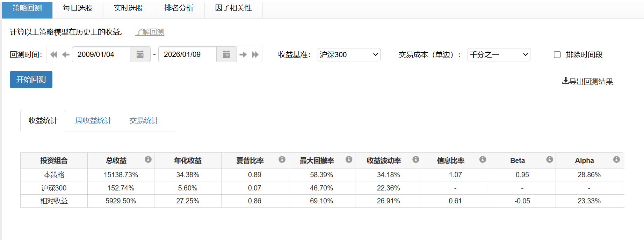Open end date calendar picker
The width and height of the screenshot is (644, 240).
click(226, 54)
